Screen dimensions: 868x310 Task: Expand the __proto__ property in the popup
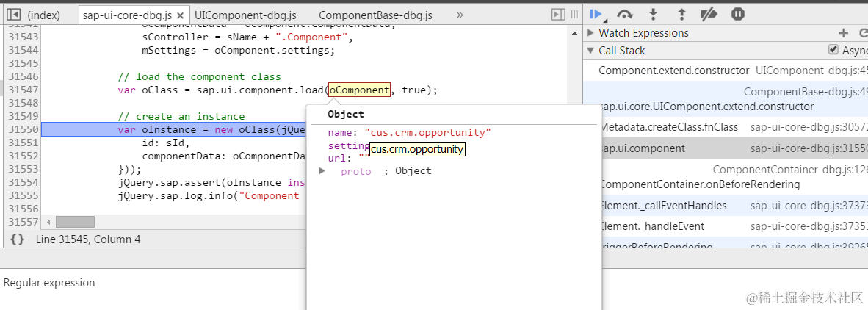(322, 171)
